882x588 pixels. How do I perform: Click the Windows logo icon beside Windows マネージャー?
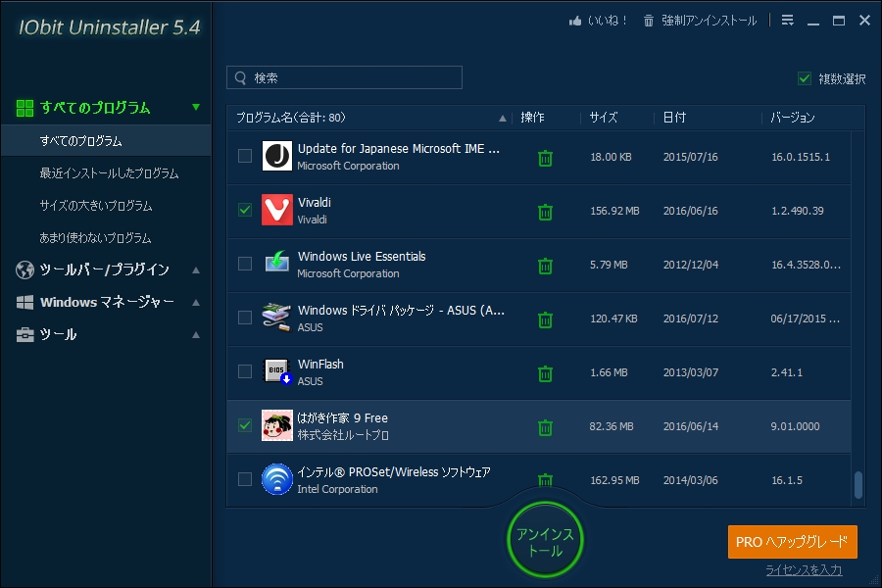point(24,302)
